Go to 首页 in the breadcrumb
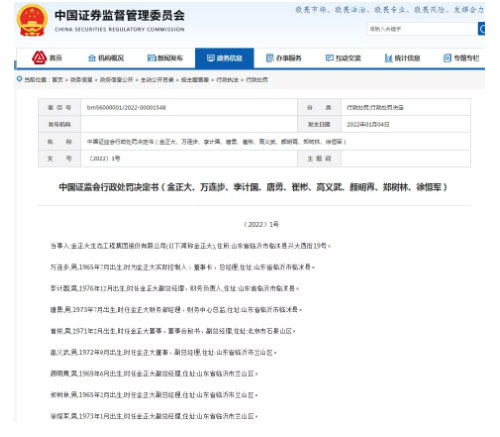 (57, 80)
